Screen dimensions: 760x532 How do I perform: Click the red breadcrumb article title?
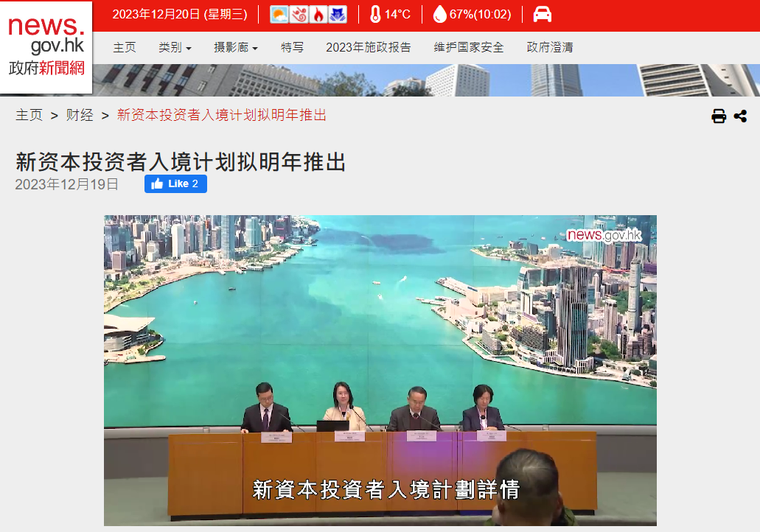tap(221, 115)
